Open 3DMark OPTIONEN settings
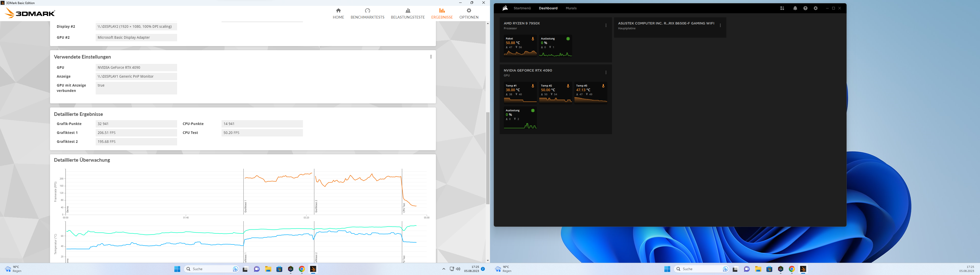 pyautogui.click(x=468, y=13)
